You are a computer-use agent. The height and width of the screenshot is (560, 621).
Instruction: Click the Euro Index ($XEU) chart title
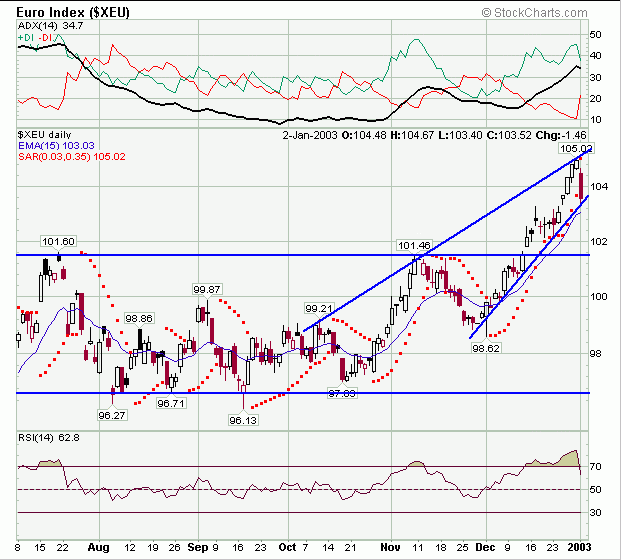pyautogui.click(x=73, y=13)
